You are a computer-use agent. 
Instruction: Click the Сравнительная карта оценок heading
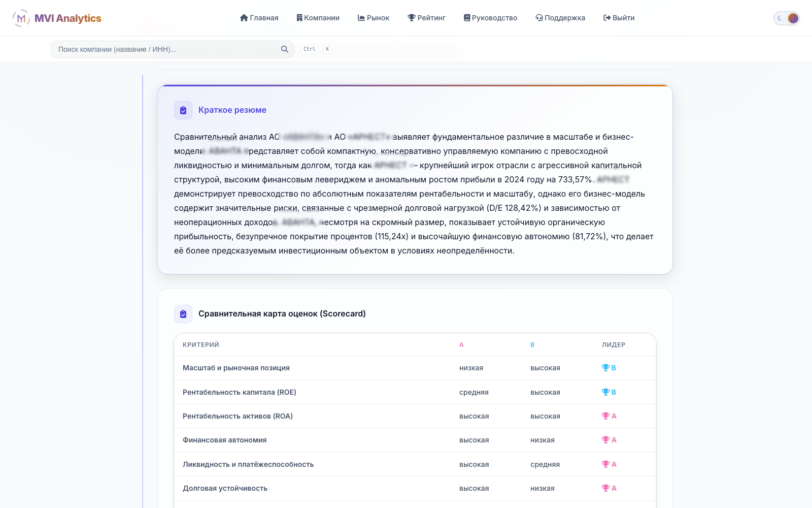[x=282, y=314]
